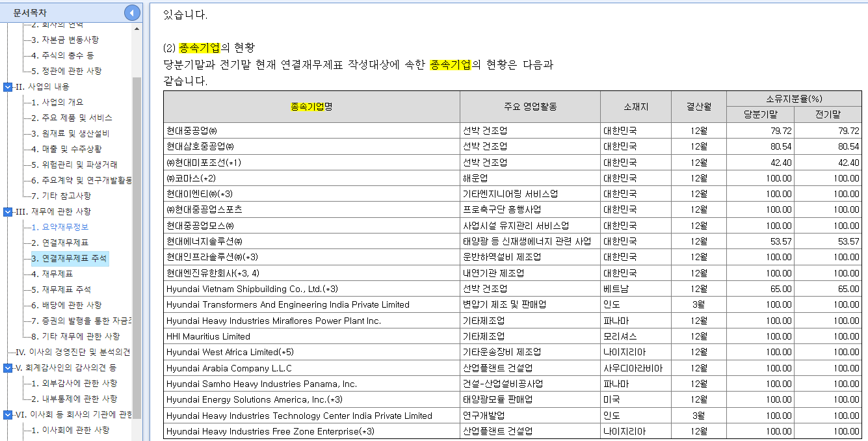Open 1. 이사회에 관한 사항

coord(70,430)
